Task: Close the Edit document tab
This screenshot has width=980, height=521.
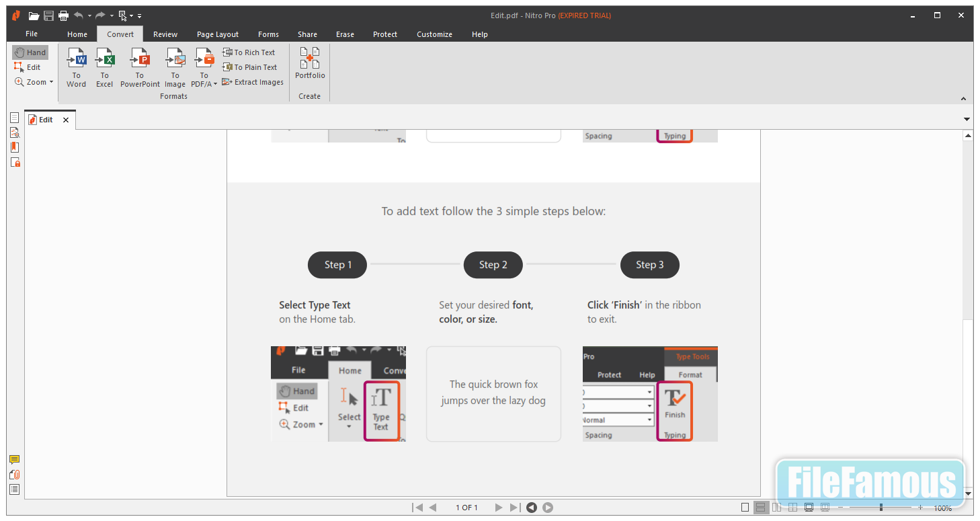Action: click(x=66, y=120)
